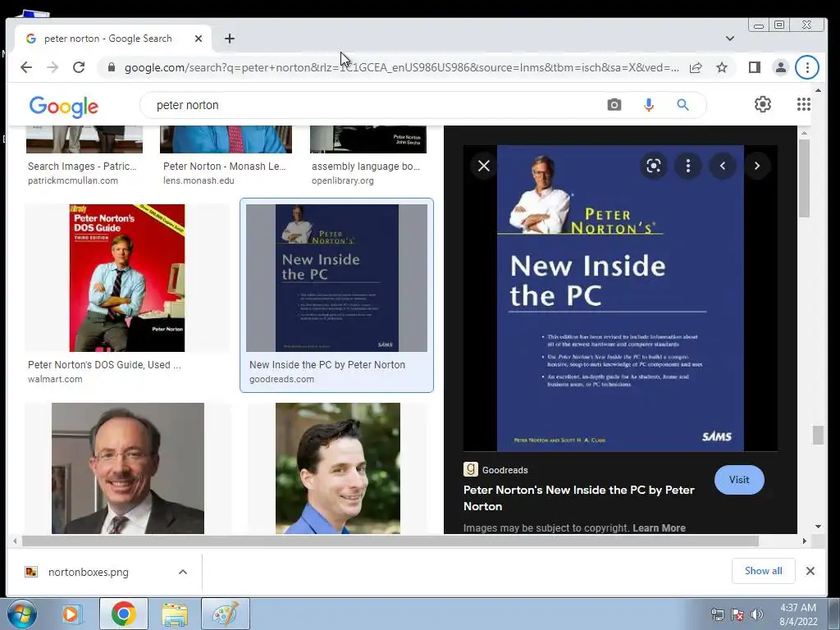Image resolution: width=840 pixels, height=630 pixels.
Task: Open Chrome's three-dot menu
Action: click(807, 67)
